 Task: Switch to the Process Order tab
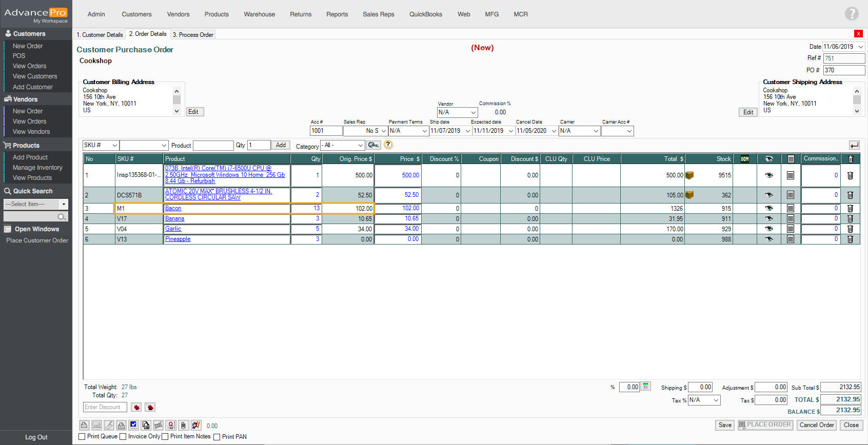pos(193,35)
